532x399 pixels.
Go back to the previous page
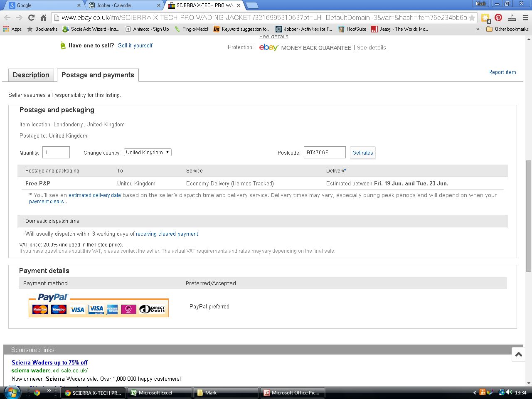7,17
